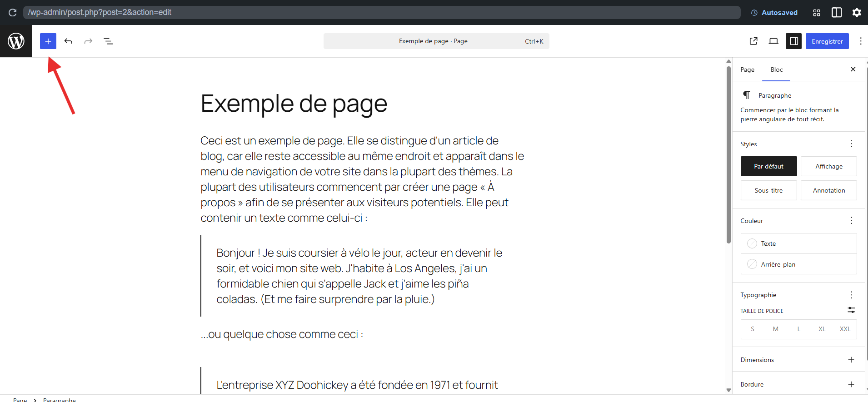Undo the last change
868x402 pixels.
tap(68, 41)
